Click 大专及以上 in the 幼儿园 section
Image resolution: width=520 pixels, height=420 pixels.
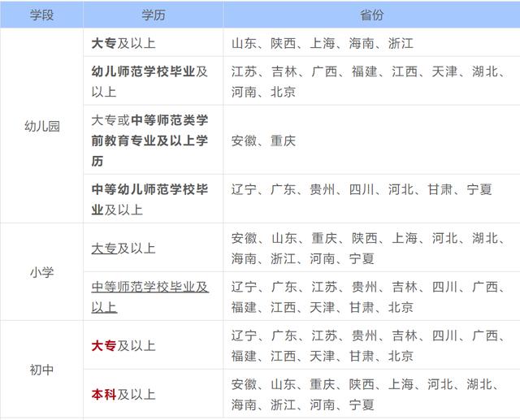[123, 43]
